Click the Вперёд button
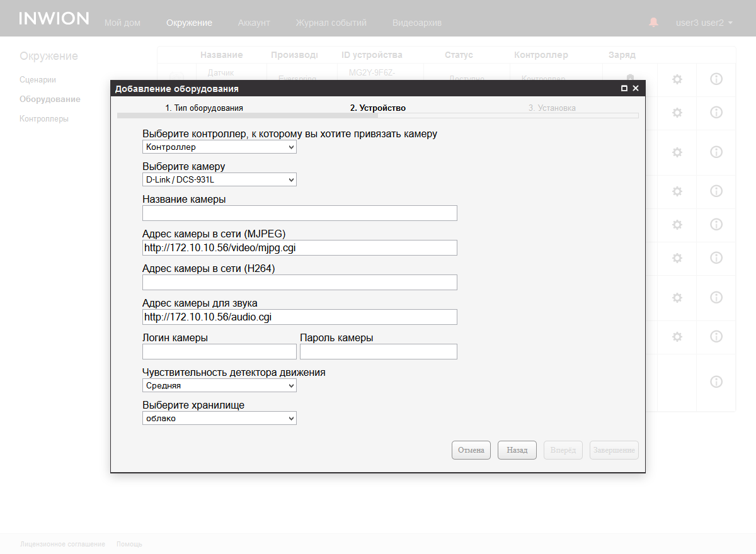Viewport: 756px width, 554px height. [563, 451]
